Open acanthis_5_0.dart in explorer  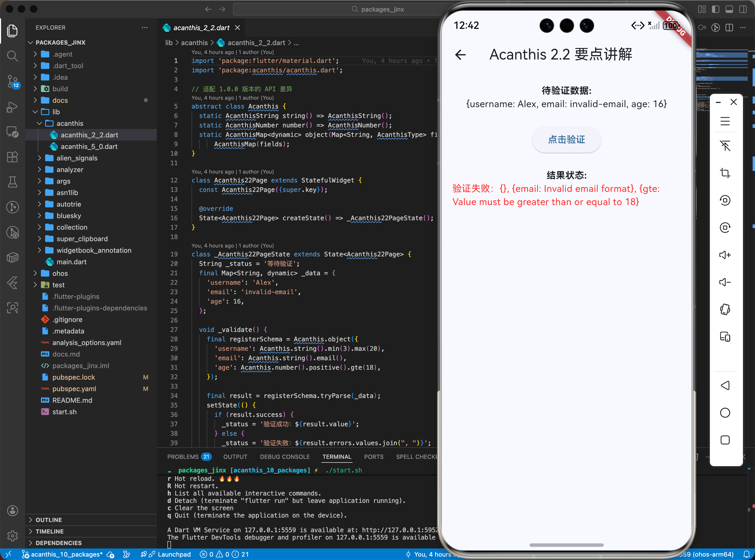coord(89,147)
